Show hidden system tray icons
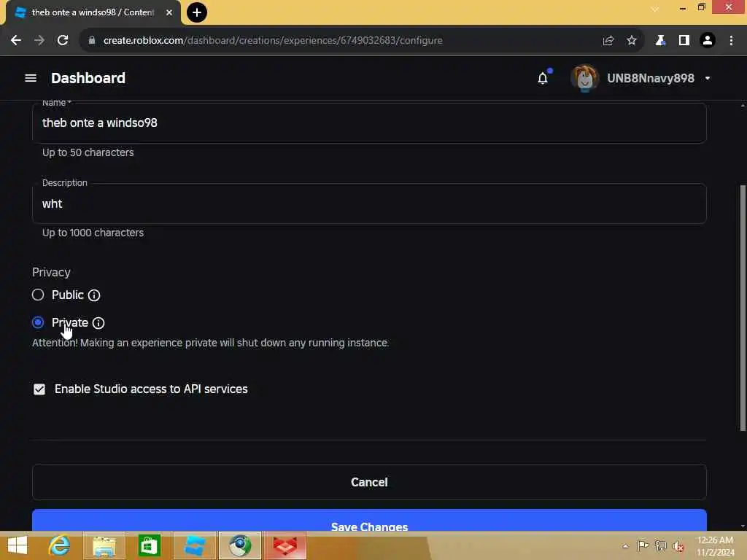Image resolution: width=747 pixels, height=560 pixels. click(625, 546)
